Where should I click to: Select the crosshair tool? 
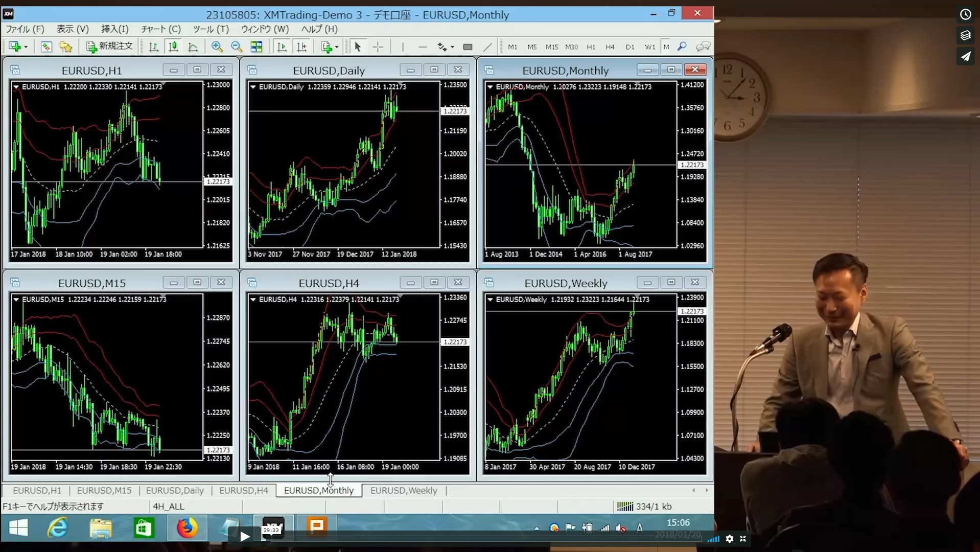(x=378, y=47)
